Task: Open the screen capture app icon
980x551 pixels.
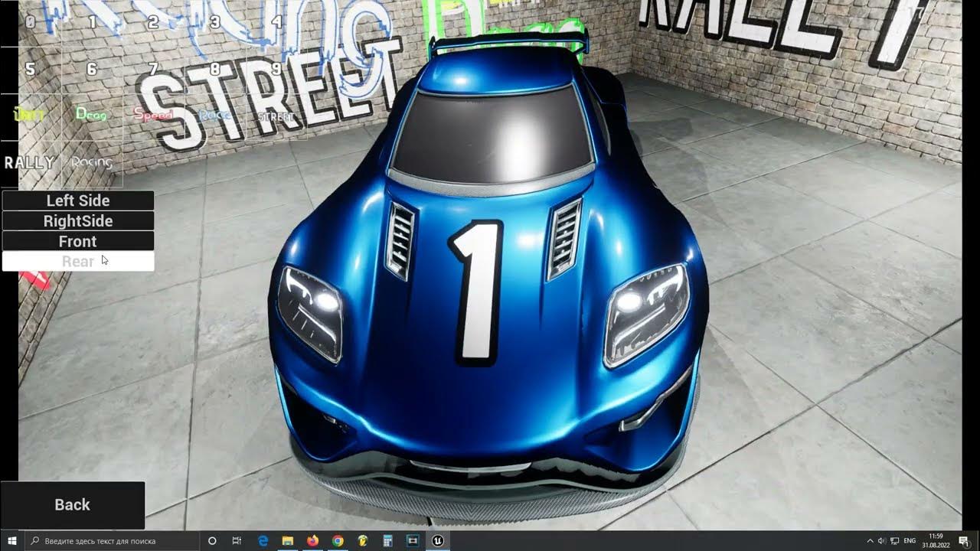Action: click(x=413, y=540)
